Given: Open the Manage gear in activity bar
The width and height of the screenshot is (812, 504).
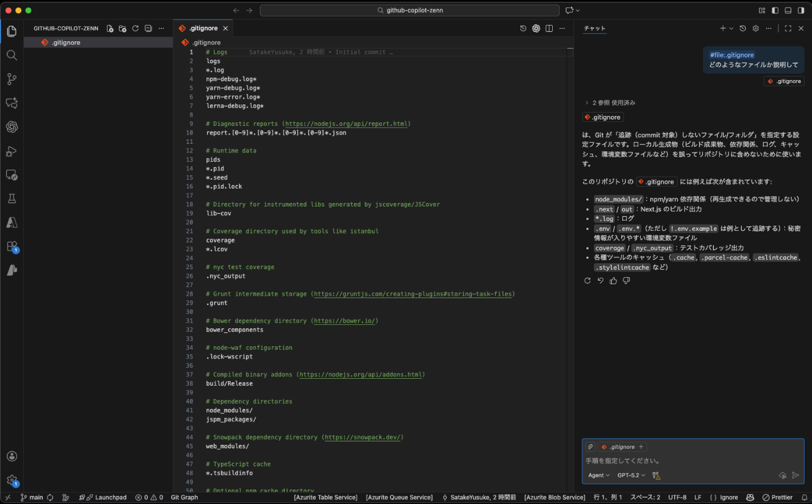Looking at the screenshot, I should coord(12,480).
